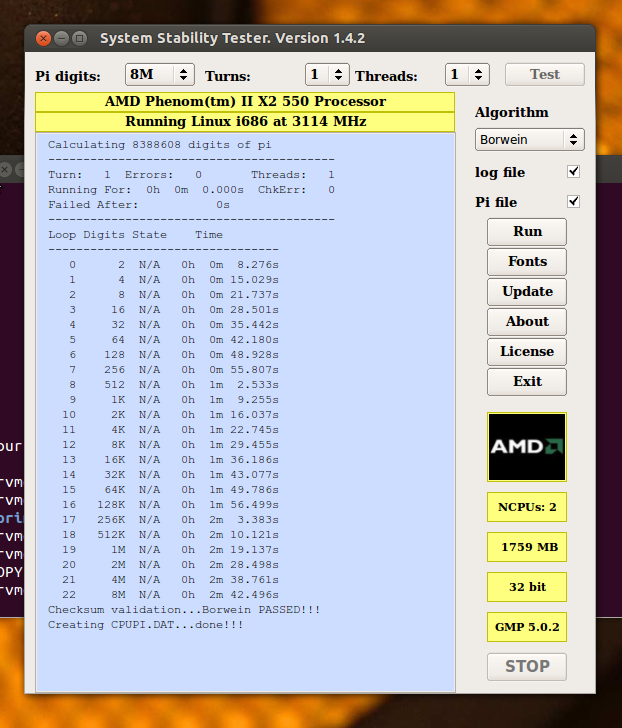
Task: Click the loop 16 128K result row
Action: point(170,505)
